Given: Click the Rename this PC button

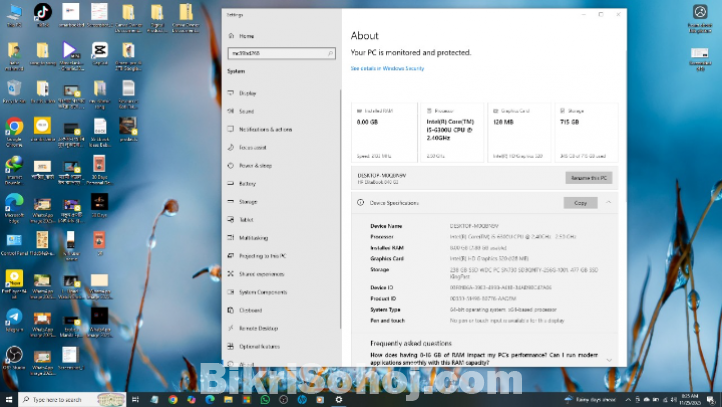Looking at the screenshot, I should tap(588, 178).
